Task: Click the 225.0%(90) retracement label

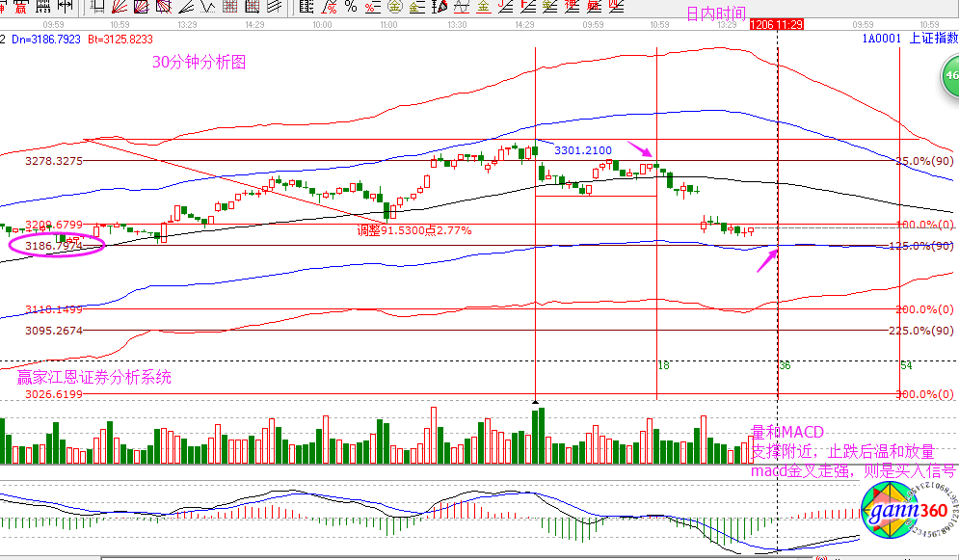Action: [921, 331]
